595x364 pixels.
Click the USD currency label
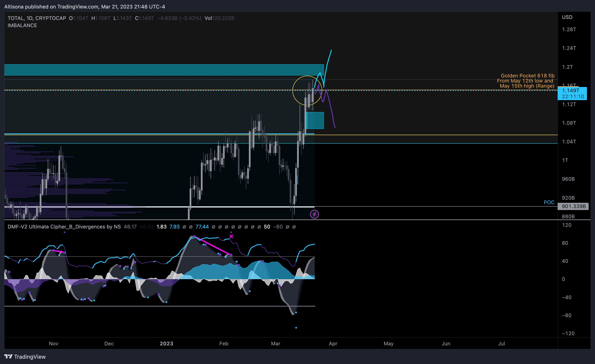[x=567, y=17]
